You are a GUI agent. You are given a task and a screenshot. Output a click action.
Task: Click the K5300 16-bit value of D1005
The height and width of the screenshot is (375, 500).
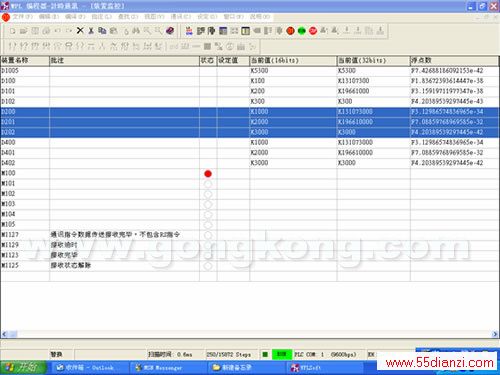(x=259, y=71)
